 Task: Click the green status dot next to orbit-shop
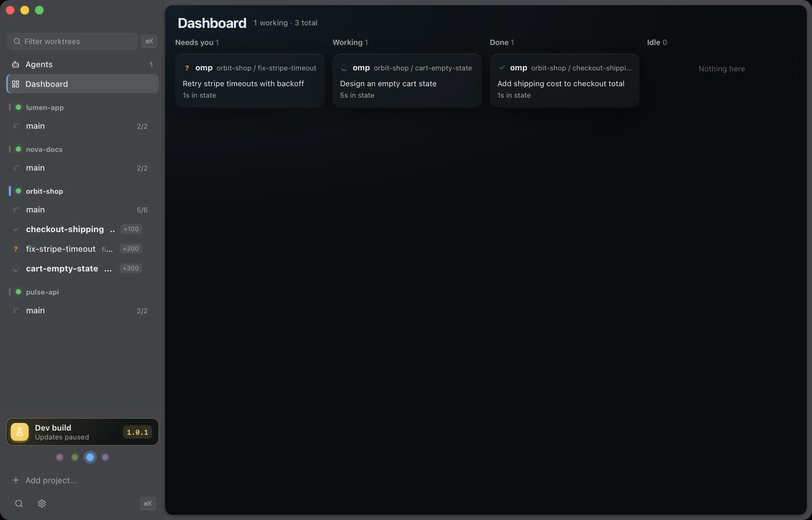tap(18, 191)
